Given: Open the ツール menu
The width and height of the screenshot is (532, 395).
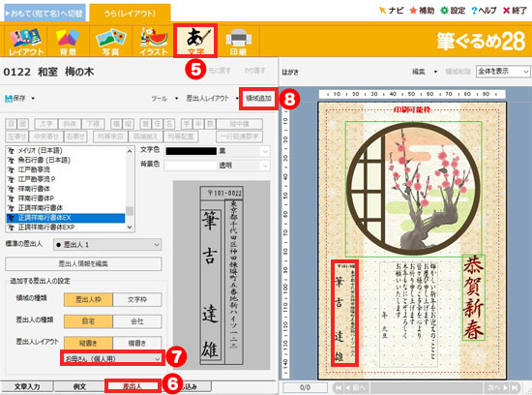Looking at the screenshot, I should click(163, 99).
